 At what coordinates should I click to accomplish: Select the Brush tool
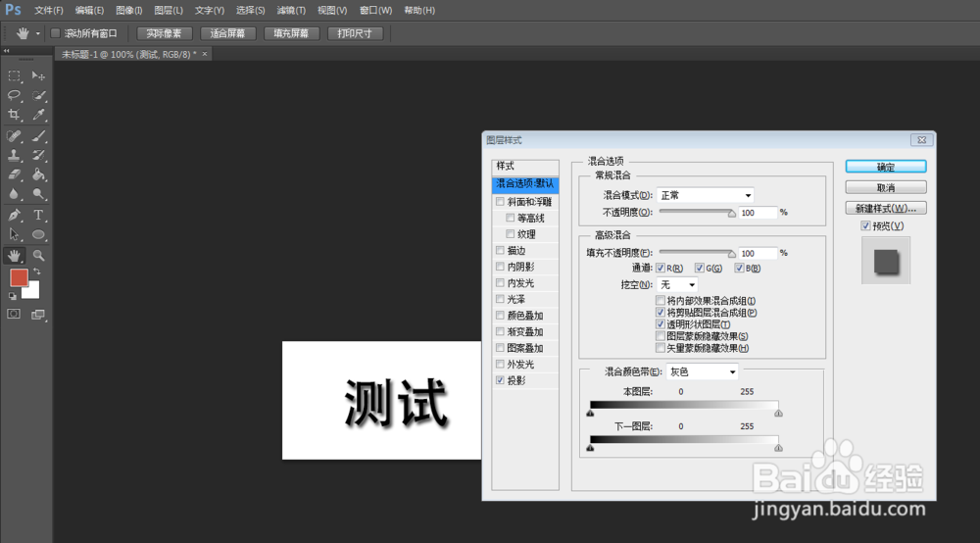pos(38,135)
